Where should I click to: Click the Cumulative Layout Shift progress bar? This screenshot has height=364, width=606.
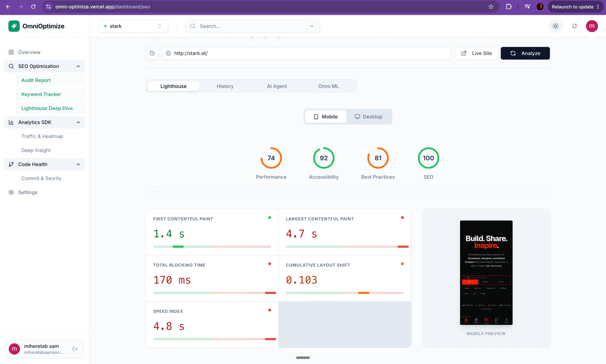(345, 293)
